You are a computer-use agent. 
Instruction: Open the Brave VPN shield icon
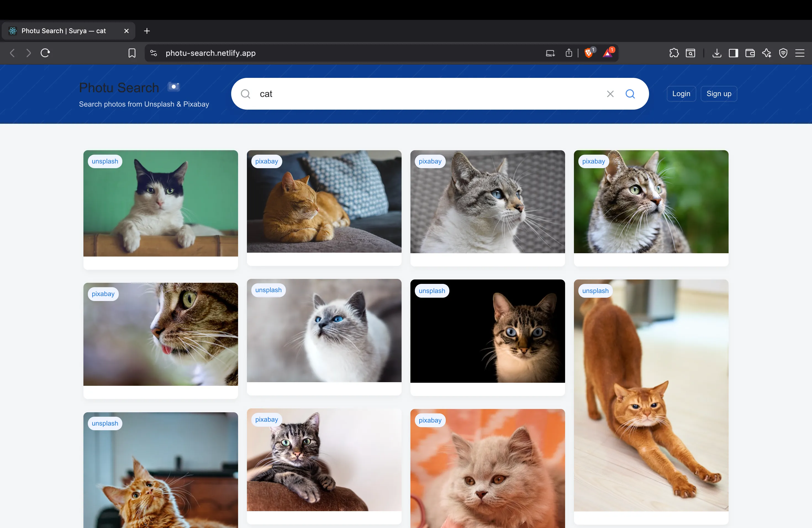(x=783, y=53)
